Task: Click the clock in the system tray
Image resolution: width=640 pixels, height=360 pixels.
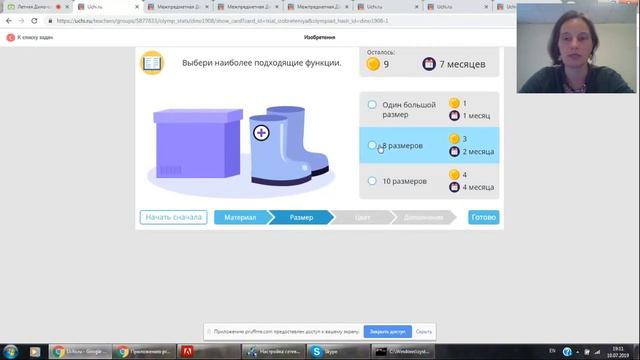Action: coord(618,352)
